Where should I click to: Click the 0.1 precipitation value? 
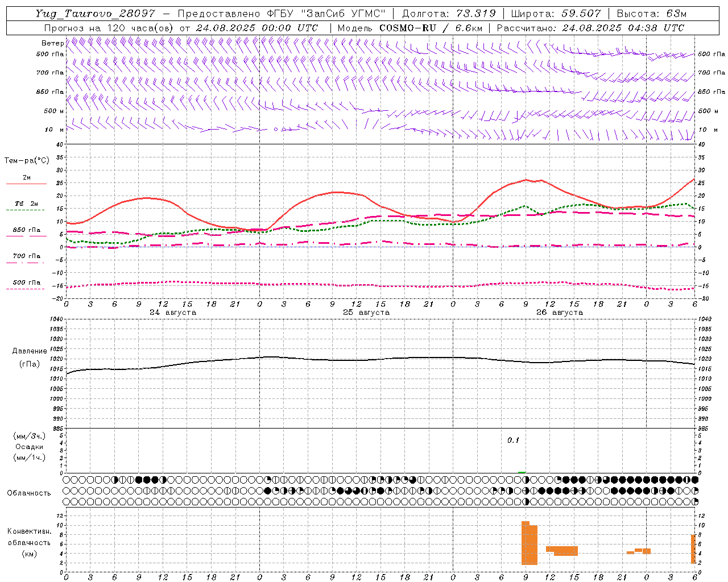point(514,440)
